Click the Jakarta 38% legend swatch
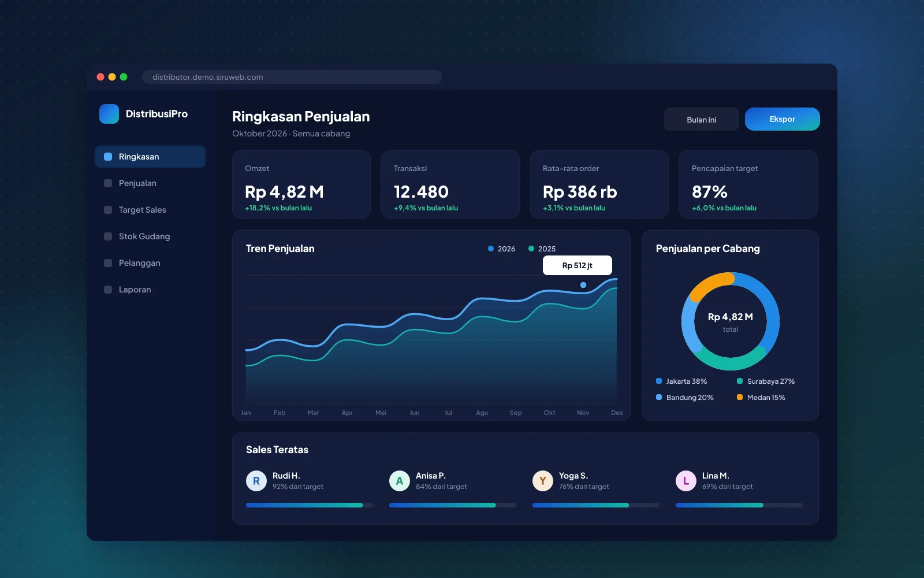Image resolution: width=924 pixels, height=578 pixels. (x=659, y=381)
